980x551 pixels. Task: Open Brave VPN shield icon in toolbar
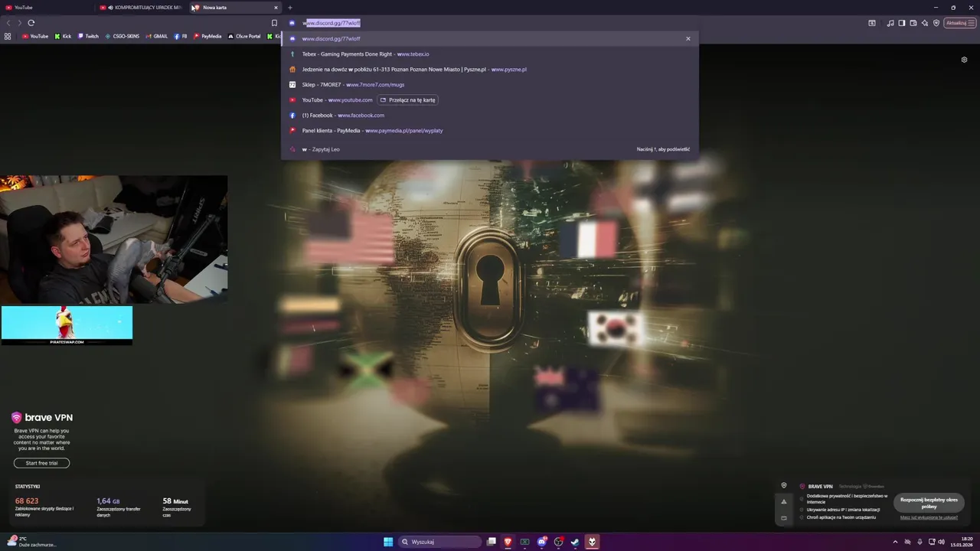pos(936,23)
